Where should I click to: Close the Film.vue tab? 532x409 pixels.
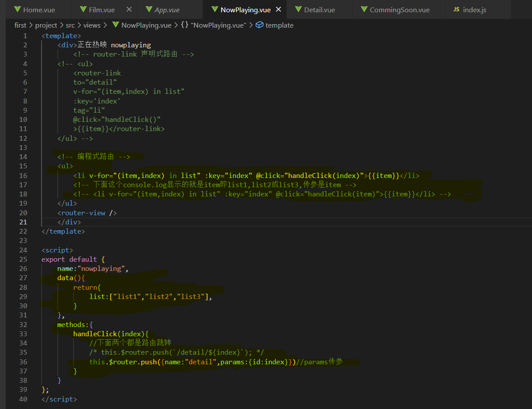pyautogui.click(x=129, y=9)
